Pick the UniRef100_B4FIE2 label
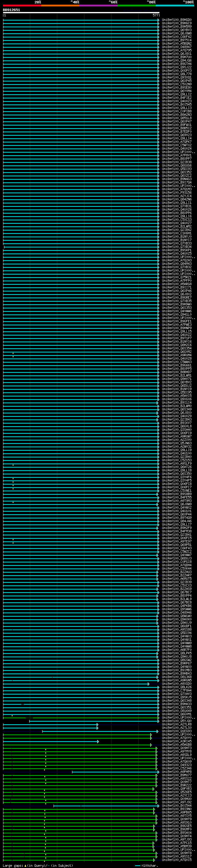Viewport: 197px width, 868px height. pos(177,98)
